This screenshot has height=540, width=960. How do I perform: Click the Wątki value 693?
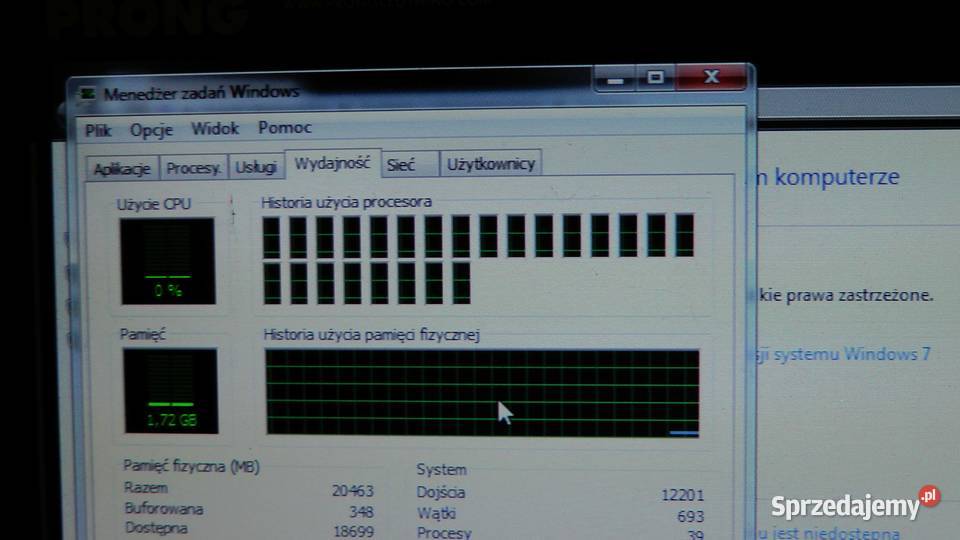point(691,516)
